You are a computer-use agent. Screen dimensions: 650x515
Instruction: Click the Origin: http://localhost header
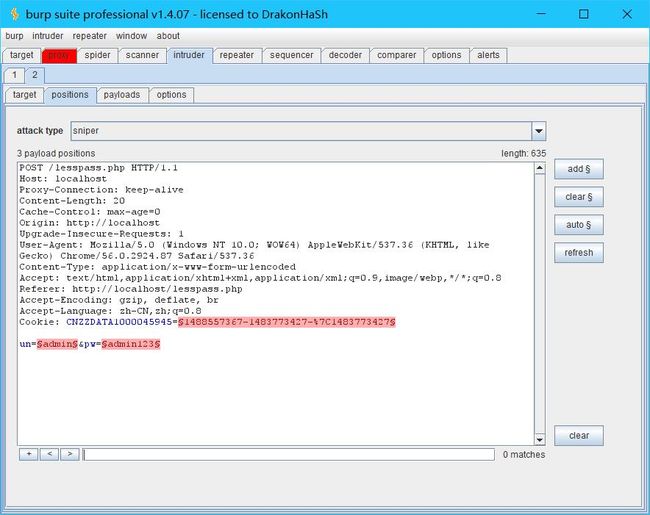(x=90, y=223)
